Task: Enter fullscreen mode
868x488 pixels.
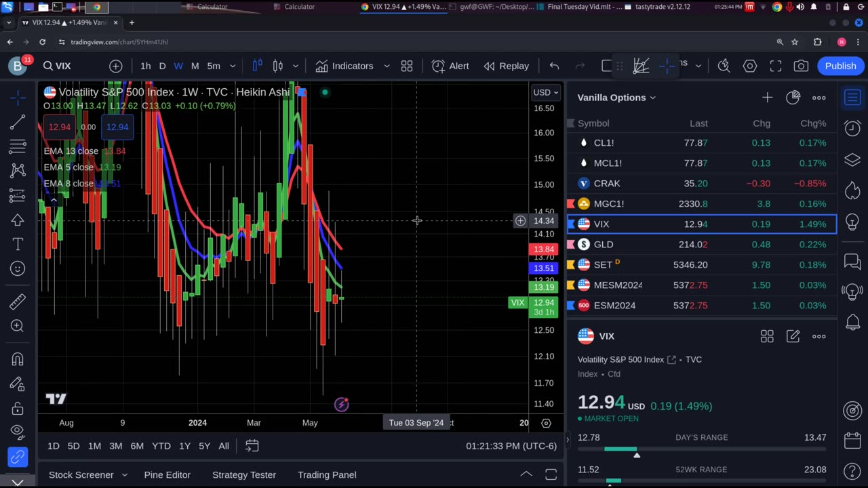Action: click(776, 66)
